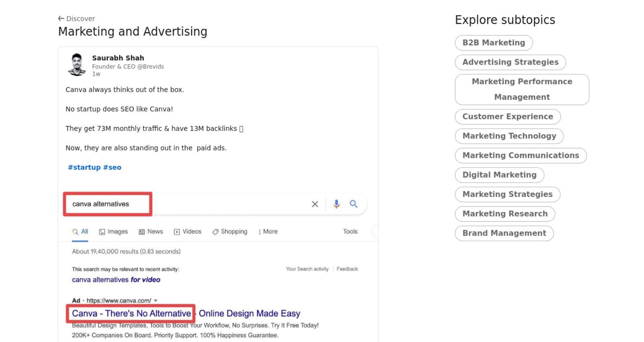The width and height of the screenshot is (644, 342).
Task: Click canva alternatives for video suggestion
Action: point(116,280)
